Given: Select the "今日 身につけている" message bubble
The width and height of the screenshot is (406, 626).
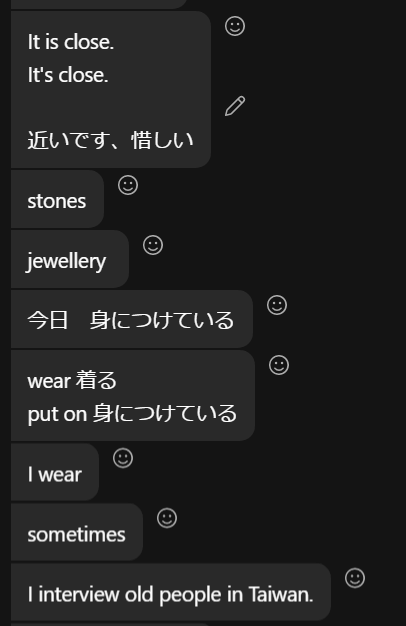Looking at the screenshot, I should coord(132,319).
